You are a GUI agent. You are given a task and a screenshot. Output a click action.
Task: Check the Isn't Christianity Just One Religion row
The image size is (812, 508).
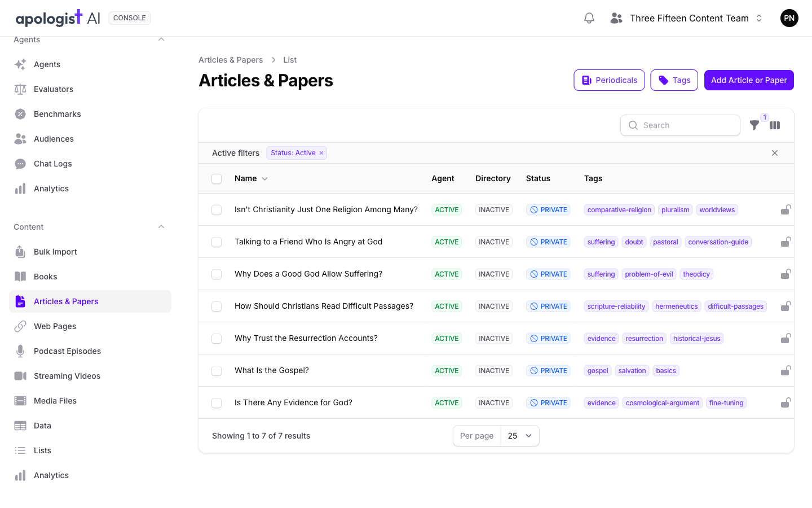pos(217,210)
